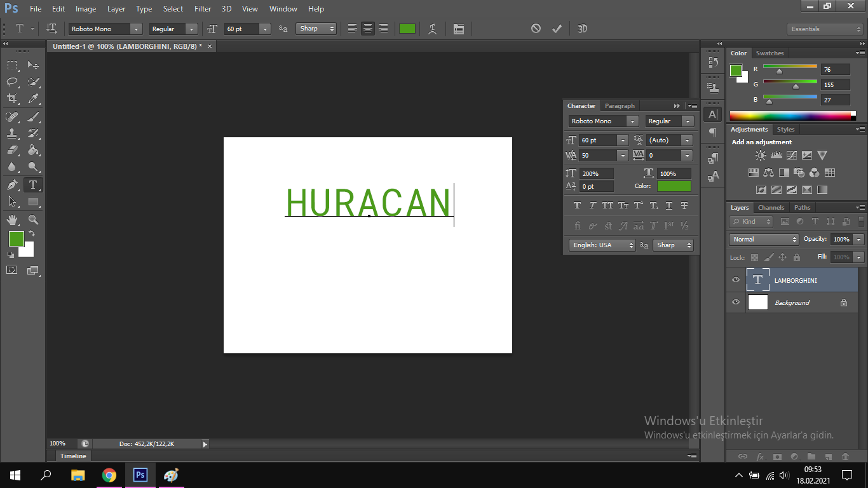Select the Hand tool
This screenshot has width=868, height=488.
pyautogui.click(x=12, y=220)
